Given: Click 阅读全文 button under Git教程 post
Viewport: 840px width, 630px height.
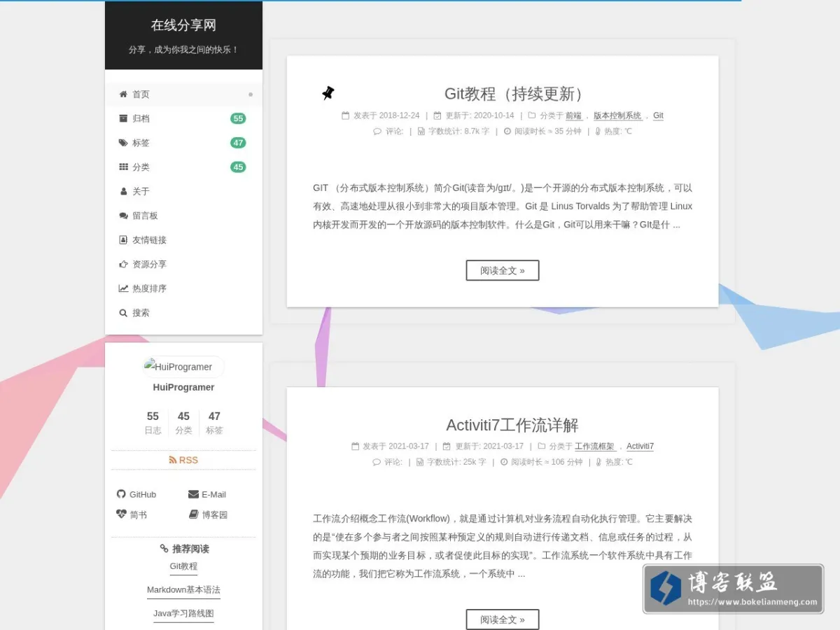Looking at the screenshot, I should [503, 270].
